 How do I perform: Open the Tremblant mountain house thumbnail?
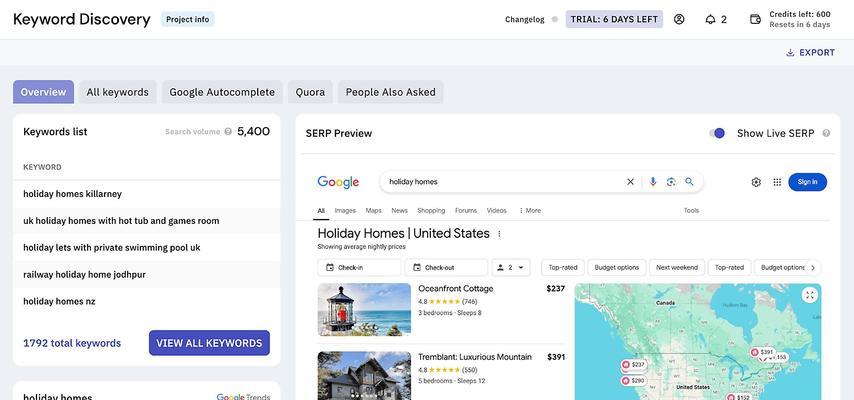coord(364,375)
